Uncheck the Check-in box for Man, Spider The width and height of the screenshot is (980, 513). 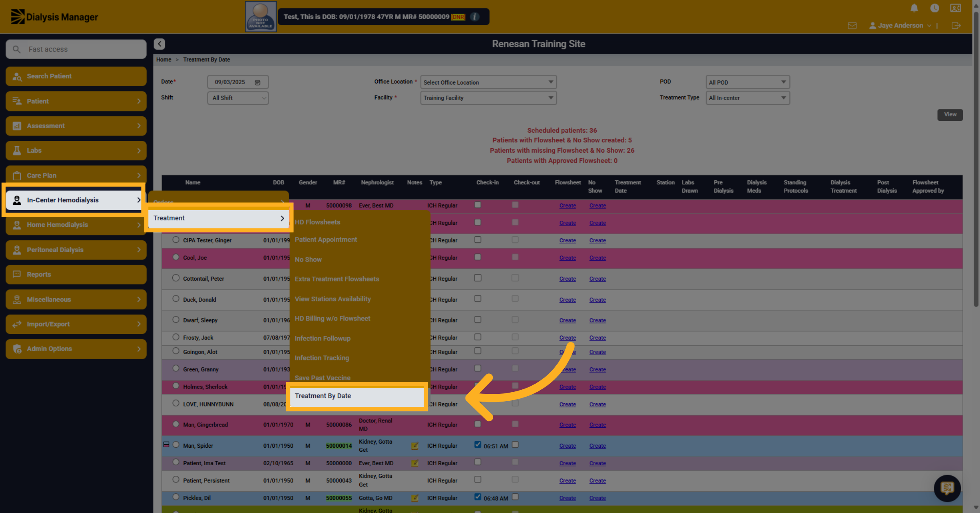[478, 445]
